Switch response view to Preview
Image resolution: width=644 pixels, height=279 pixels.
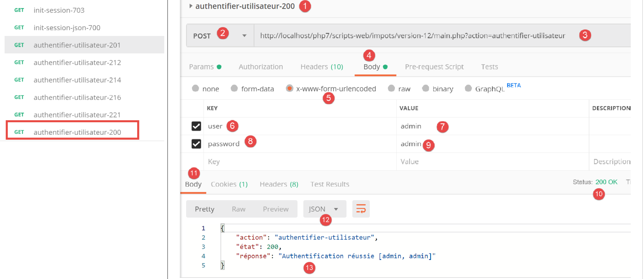(276, 209)
